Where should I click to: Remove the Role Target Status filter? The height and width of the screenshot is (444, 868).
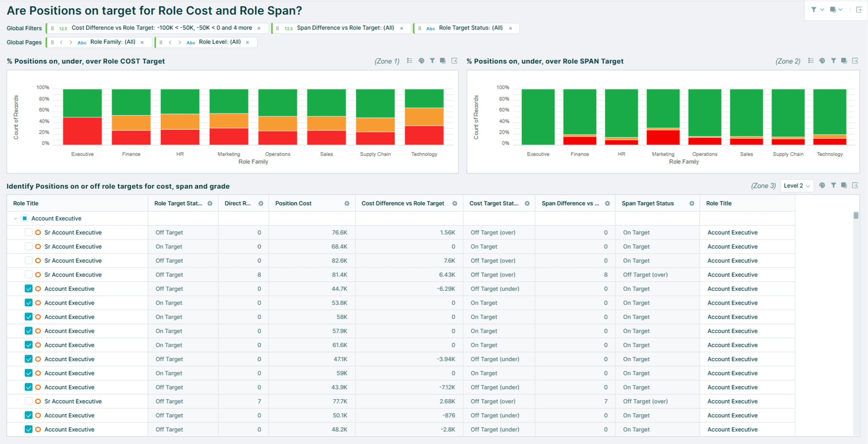click(511, 28)
